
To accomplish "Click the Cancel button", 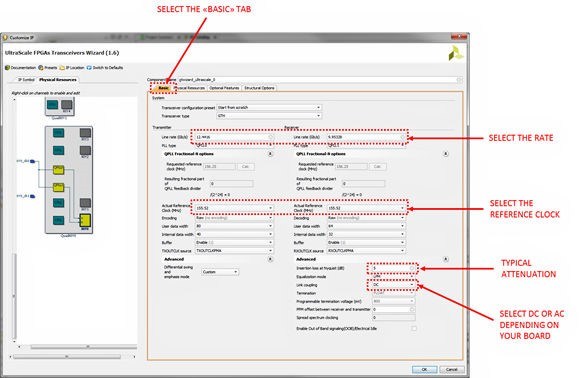I will [452, 369].
